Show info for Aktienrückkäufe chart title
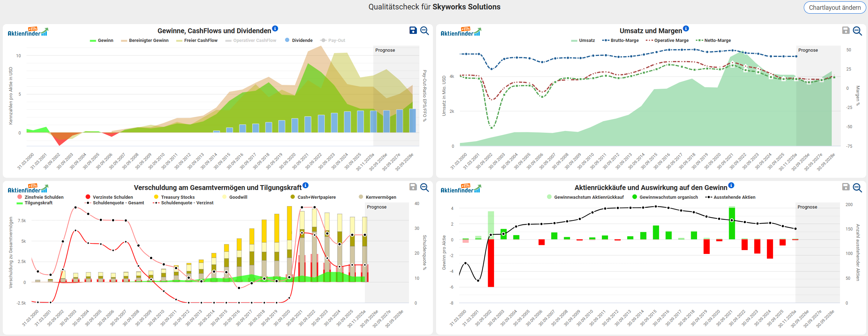868x336 pixels. pos(731,185)
